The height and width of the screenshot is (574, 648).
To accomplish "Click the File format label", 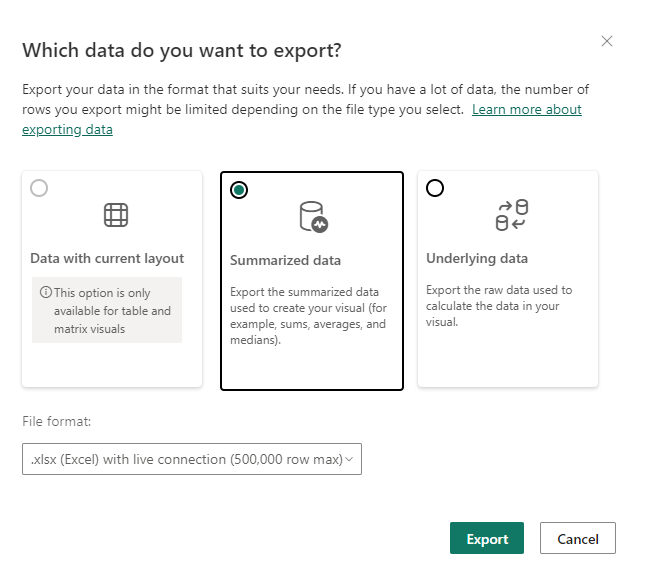I will 56,421.
